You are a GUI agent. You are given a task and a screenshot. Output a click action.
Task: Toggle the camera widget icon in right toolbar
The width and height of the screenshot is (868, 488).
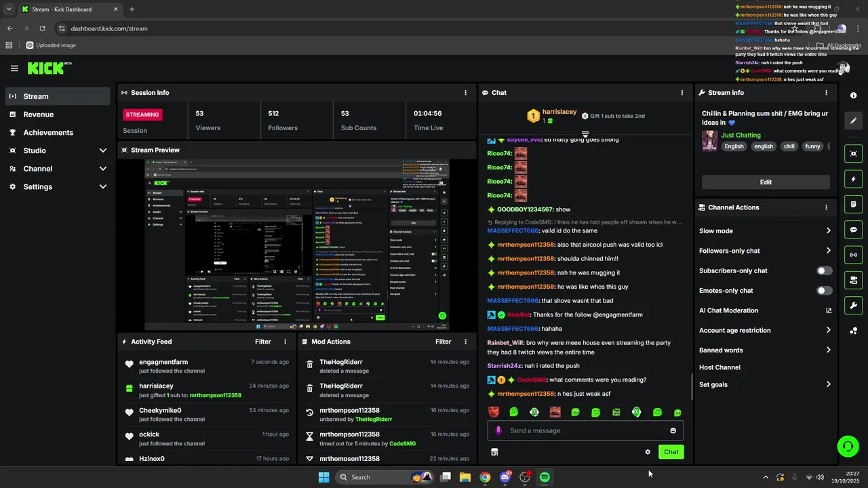853,280
